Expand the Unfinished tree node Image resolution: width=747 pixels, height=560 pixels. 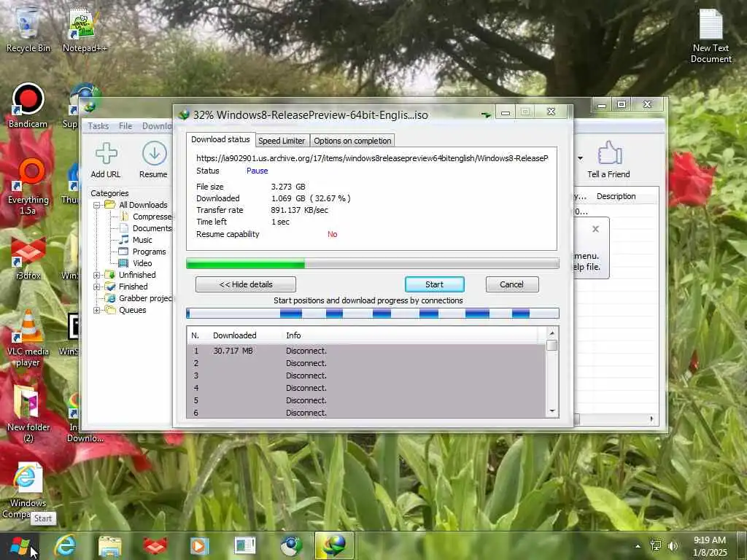pyautogui.click(x=97, y=275)
